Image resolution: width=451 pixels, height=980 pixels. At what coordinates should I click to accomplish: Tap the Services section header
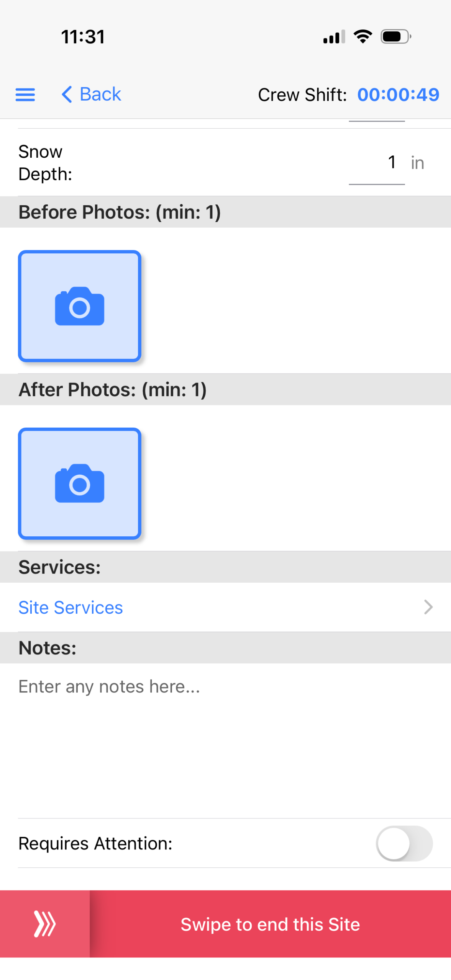[x=60, y=567]
